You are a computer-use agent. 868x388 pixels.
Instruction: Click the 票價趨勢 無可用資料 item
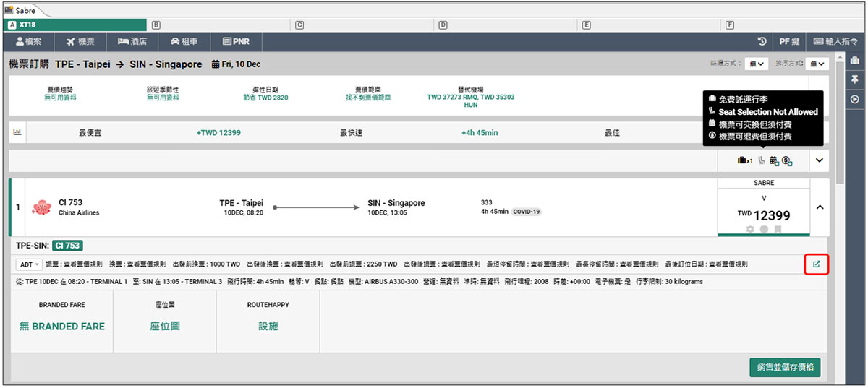coord(59,93)
